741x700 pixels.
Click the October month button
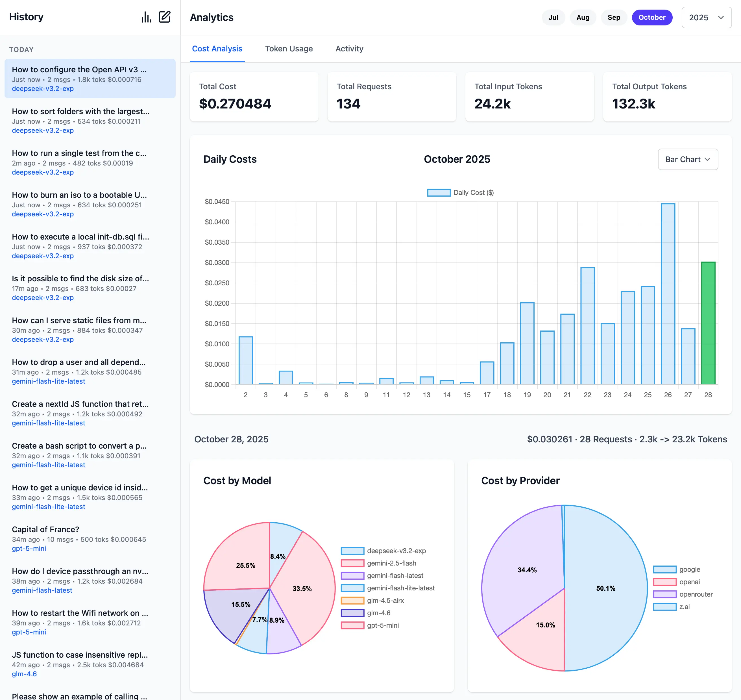(x=652, y=17)
